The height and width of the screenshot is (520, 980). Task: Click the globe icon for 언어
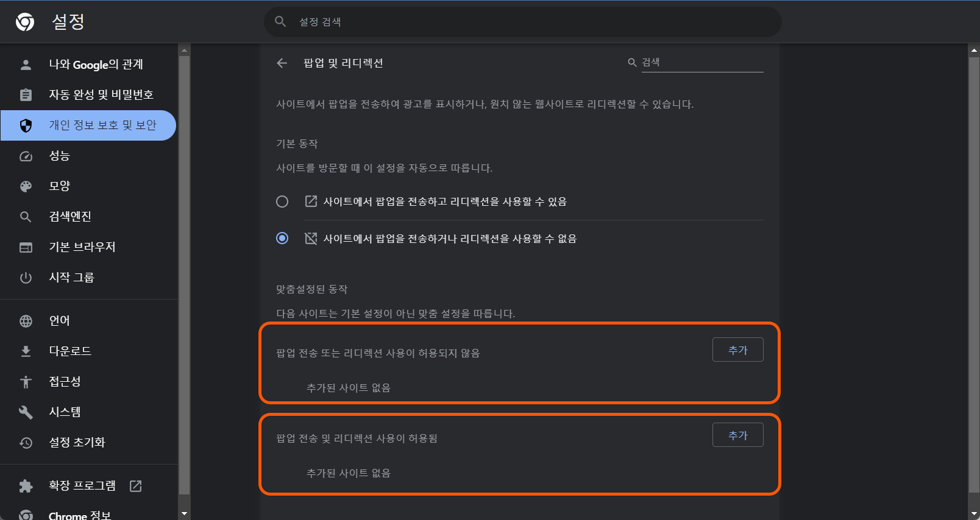26,321
